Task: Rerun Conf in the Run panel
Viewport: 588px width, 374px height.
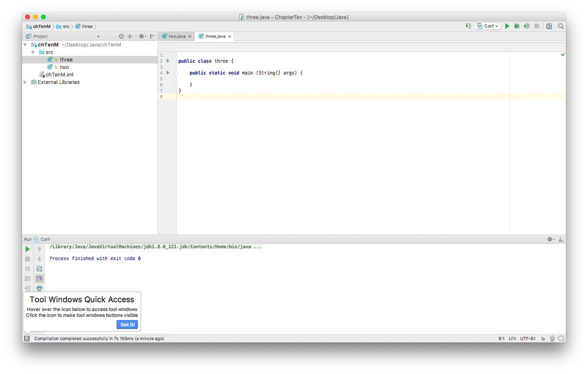Action: [x=28, y=249]
